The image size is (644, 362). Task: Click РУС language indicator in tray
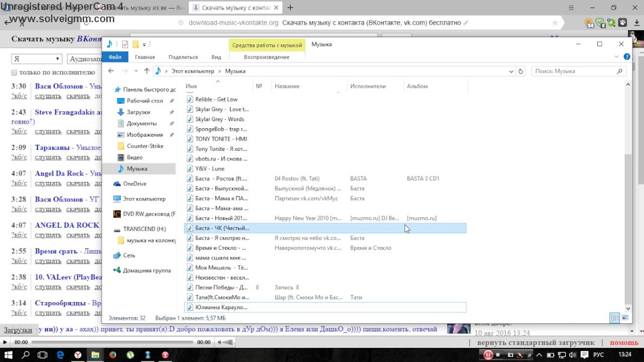pyautogui.click(x=599, y=355)
